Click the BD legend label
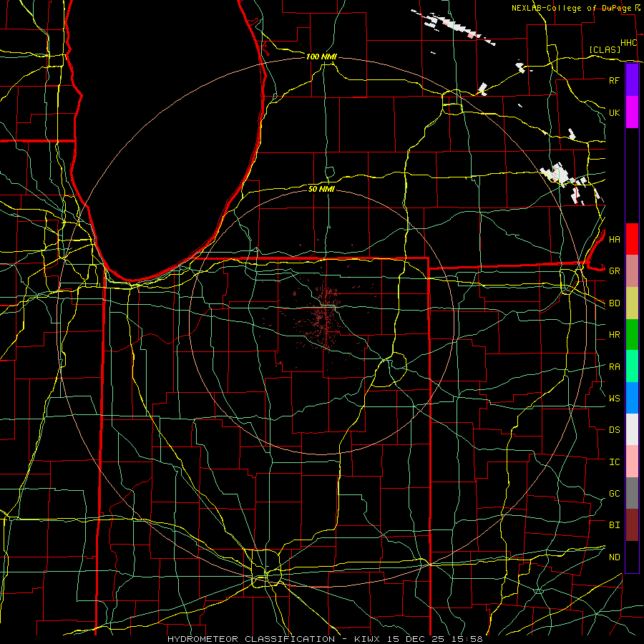The width and height of the screenshot is (644, 644). [614, 303]
